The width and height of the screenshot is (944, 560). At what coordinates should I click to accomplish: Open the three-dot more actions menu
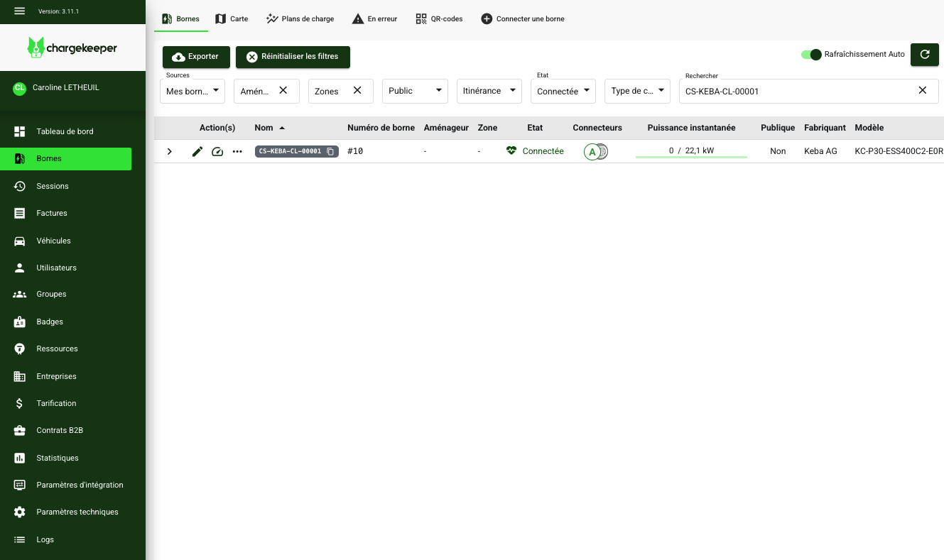click(x=237, y=151)
